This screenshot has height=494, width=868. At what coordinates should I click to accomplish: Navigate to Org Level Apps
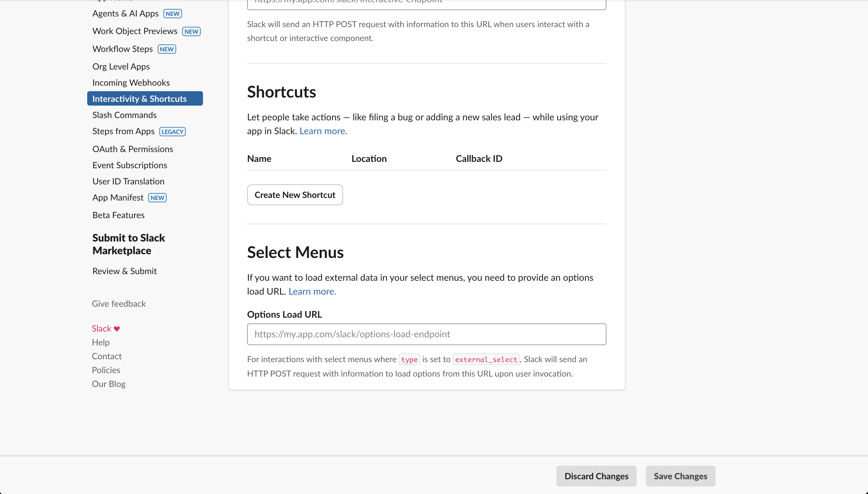pos(121,66)
